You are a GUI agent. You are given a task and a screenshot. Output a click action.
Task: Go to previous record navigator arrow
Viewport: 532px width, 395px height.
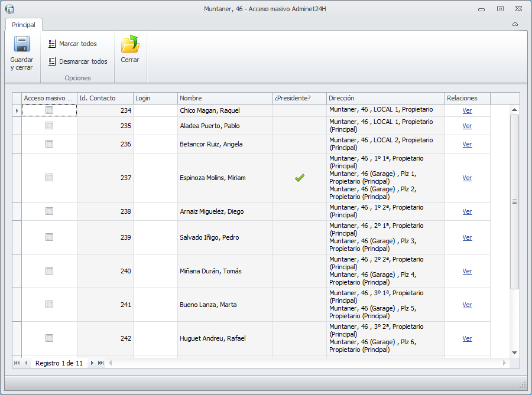[x=26, y=363]
